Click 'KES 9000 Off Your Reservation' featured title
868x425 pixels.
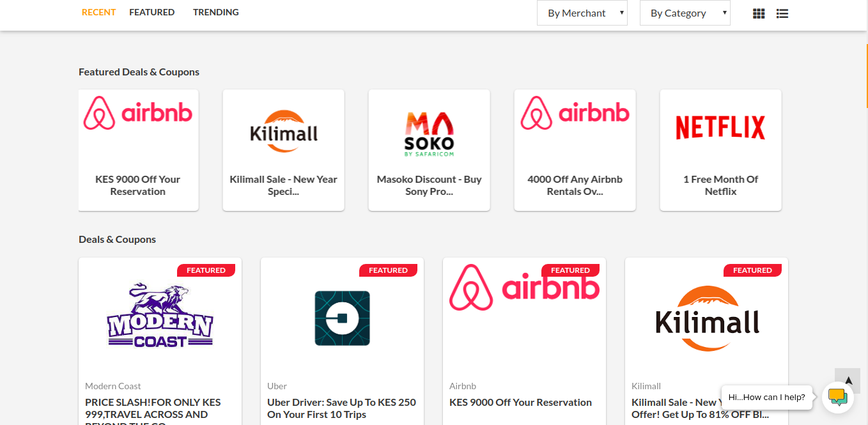point(138,185)
